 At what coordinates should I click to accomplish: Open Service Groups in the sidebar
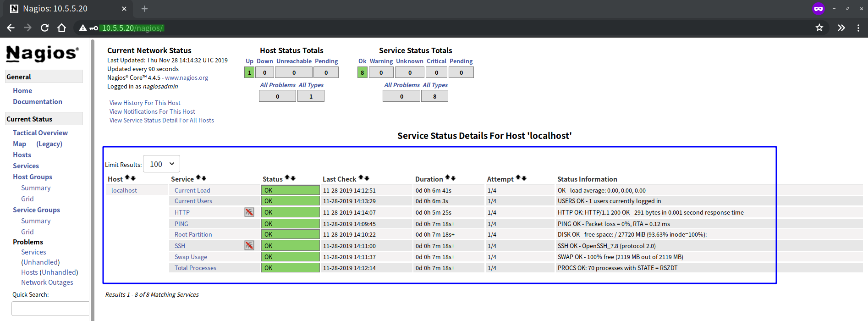click(36, 210)
